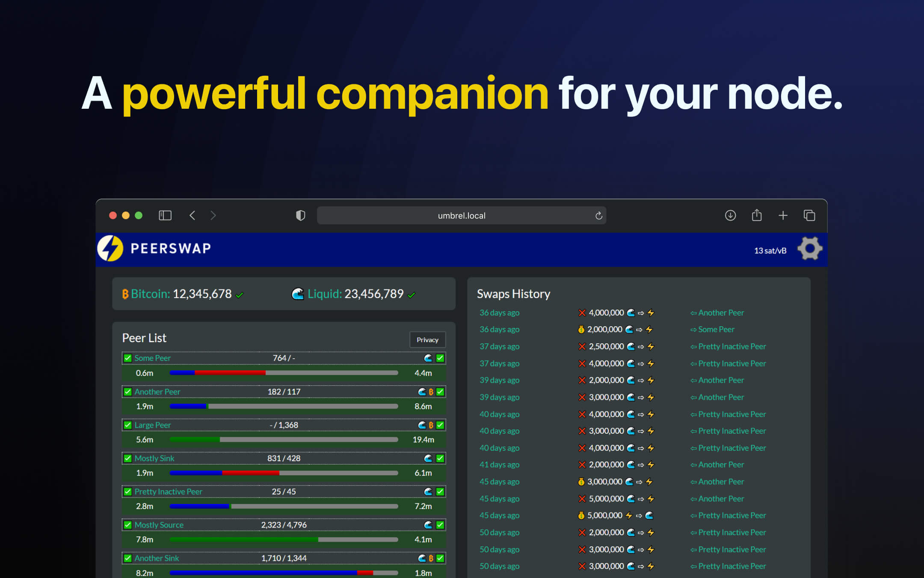Click the privacy shield icon in the browser toolbar

pyautogui.click(x=300, y=215)
